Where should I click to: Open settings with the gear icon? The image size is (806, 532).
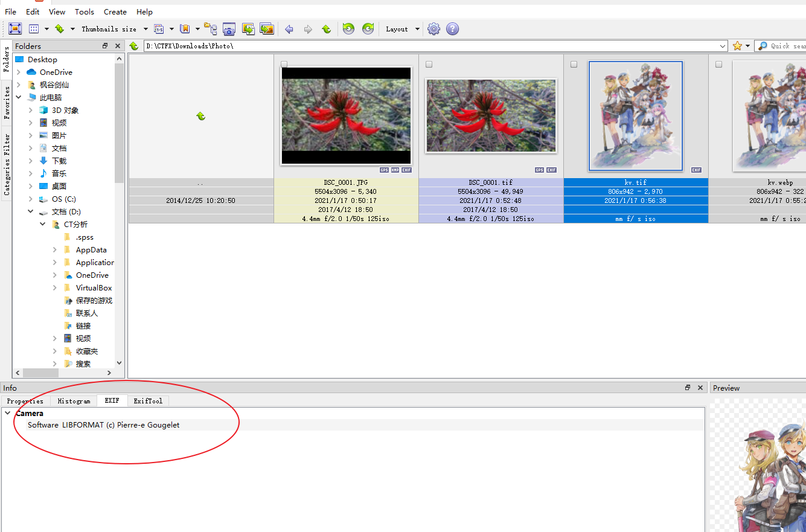433,28
